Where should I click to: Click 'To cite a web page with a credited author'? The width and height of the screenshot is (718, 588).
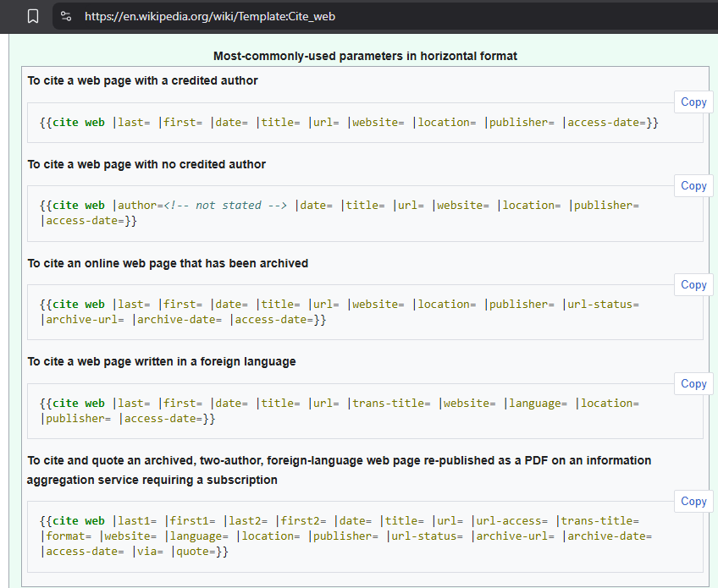pos(142,80)
